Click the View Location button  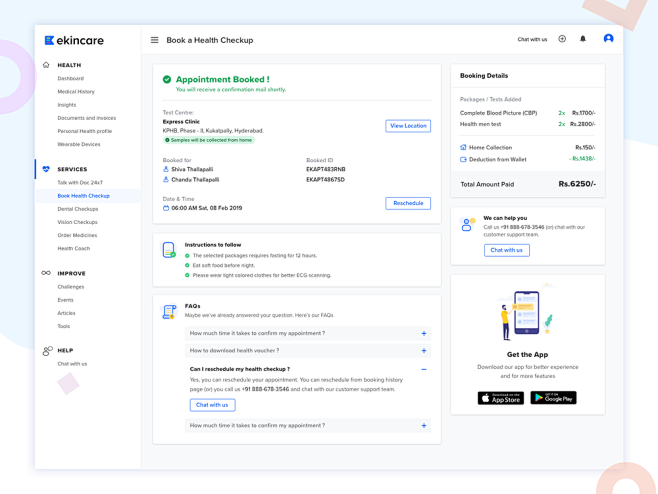408,126
